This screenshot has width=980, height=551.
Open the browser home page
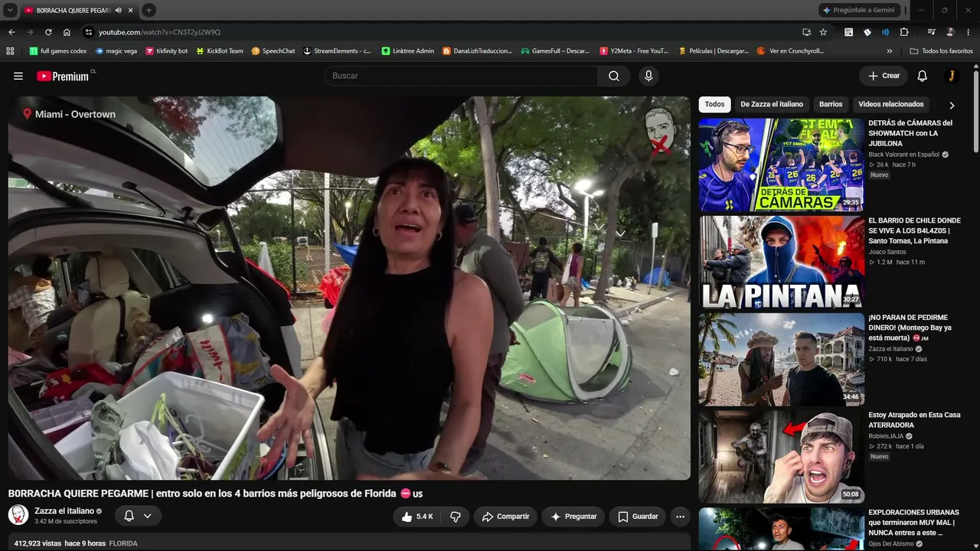(67, 32)
